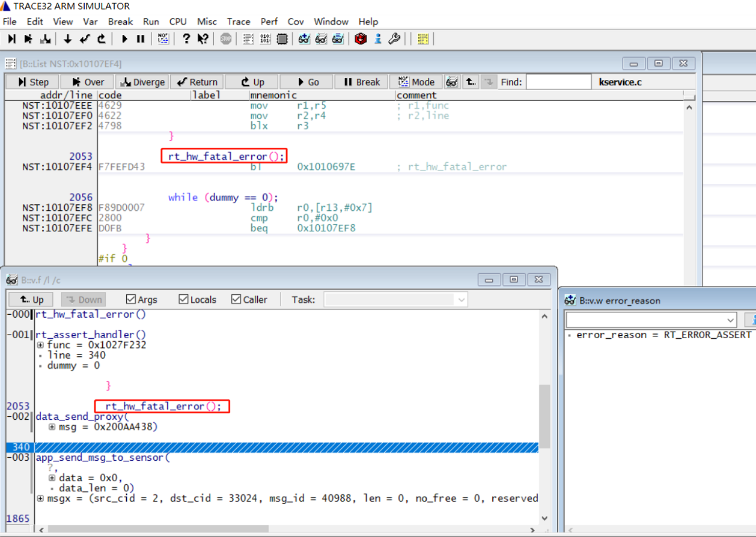Click the blue person info icon
Image resolution: width=756 pixels, height=537 pixels.
pos(378,39)
